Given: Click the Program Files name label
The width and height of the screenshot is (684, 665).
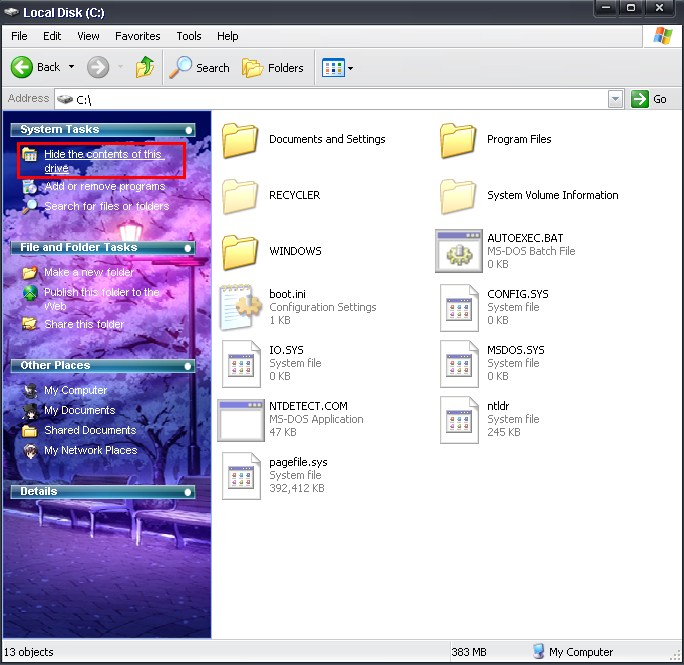Looking at the screenshot, I should [519, 139].
